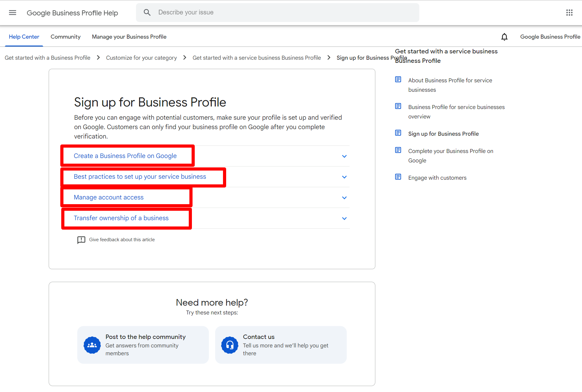582x392 pixels.
Task: Open the Google apps grid
Action: (x=569, y=13)
